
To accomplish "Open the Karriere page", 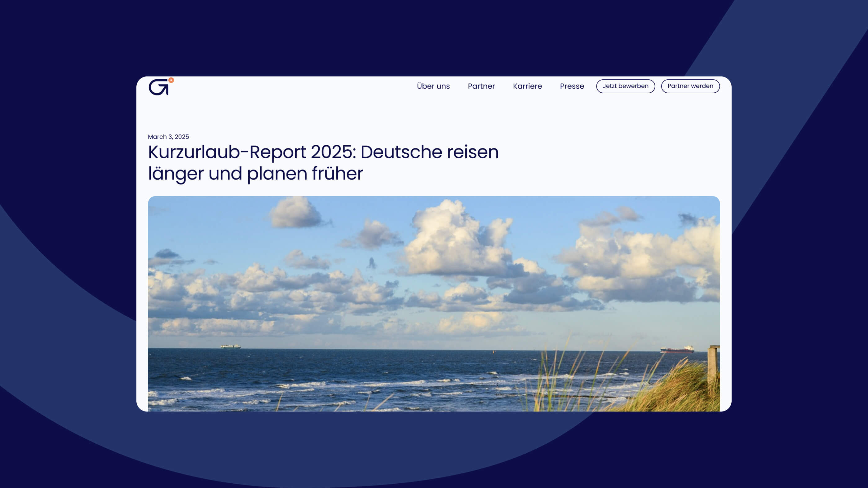I will tap(527, 86).
